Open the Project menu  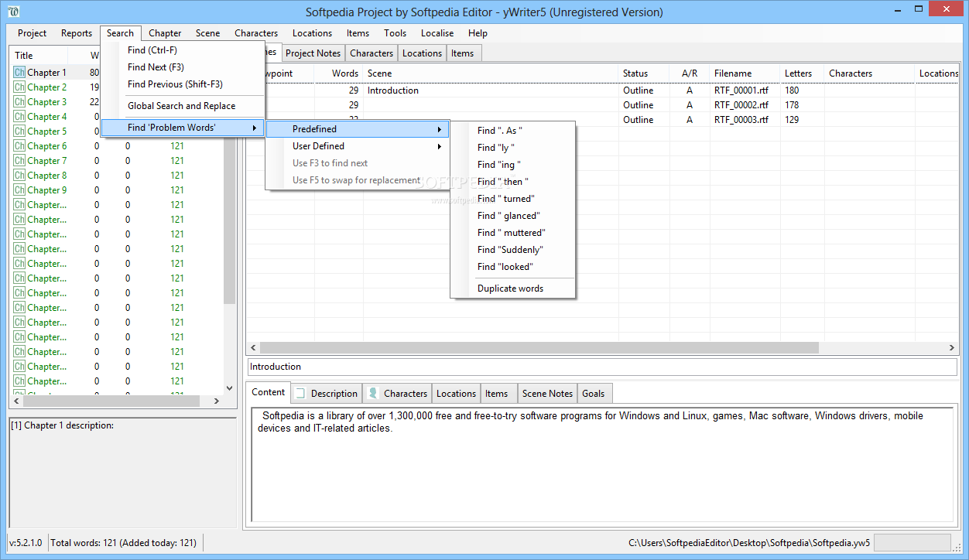pyautogui.click(x=33, y=33)
